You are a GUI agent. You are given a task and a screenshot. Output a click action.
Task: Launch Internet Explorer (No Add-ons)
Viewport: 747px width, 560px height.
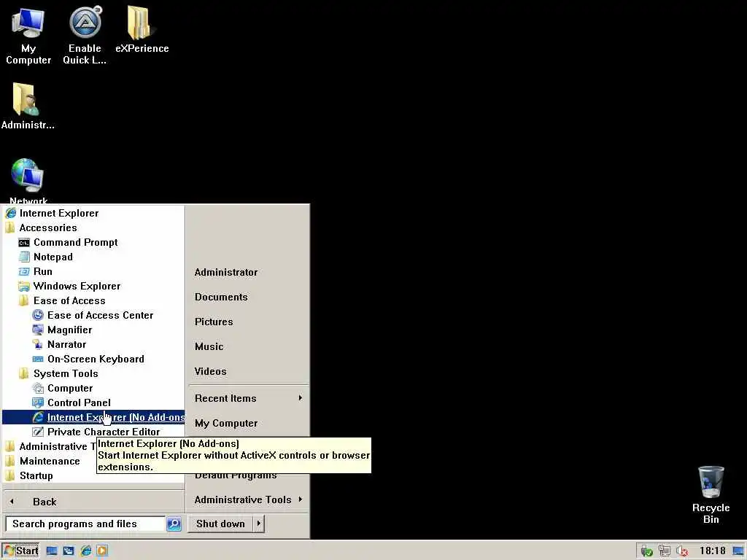[x=93, y=417]
